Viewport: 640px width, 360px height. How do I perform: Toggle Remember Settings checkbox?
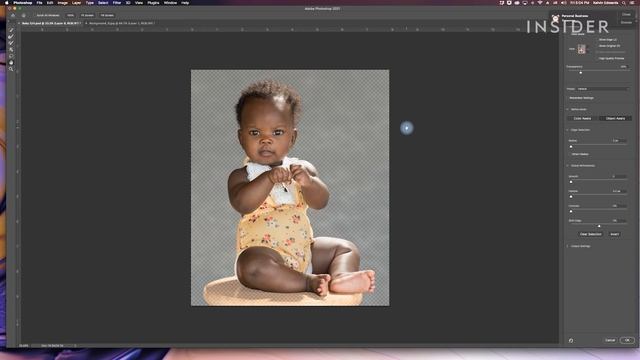(581, 98)
